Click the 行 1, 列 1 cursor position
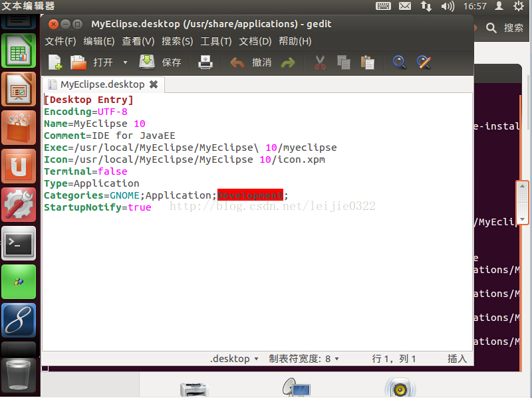Viewport: 532px width, 398px height. (394, 359)
